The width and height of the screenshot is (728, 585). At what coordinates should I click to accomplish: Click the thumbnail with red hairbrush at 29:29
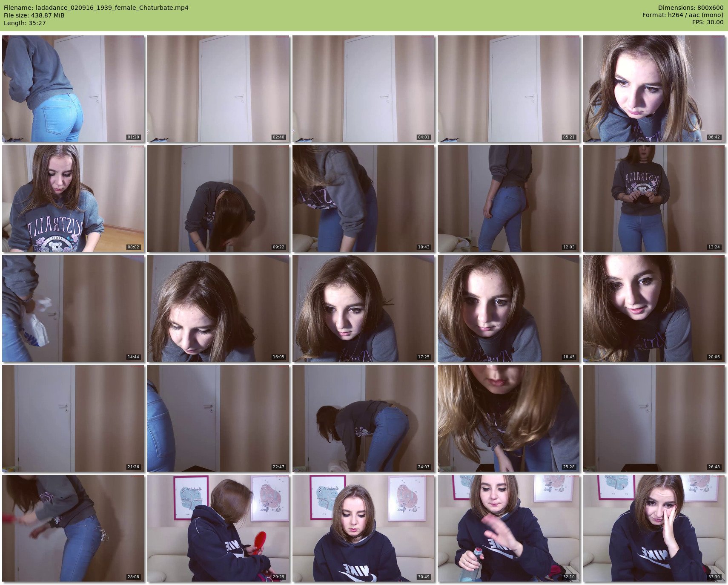(x=218, y=528)
